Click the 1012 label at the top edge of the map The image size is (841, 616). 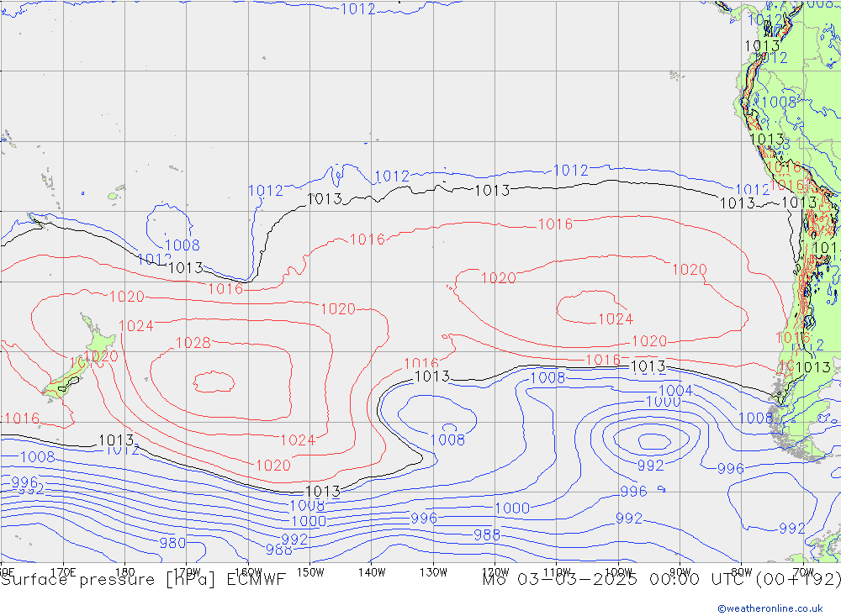click(x=357, y=9)
